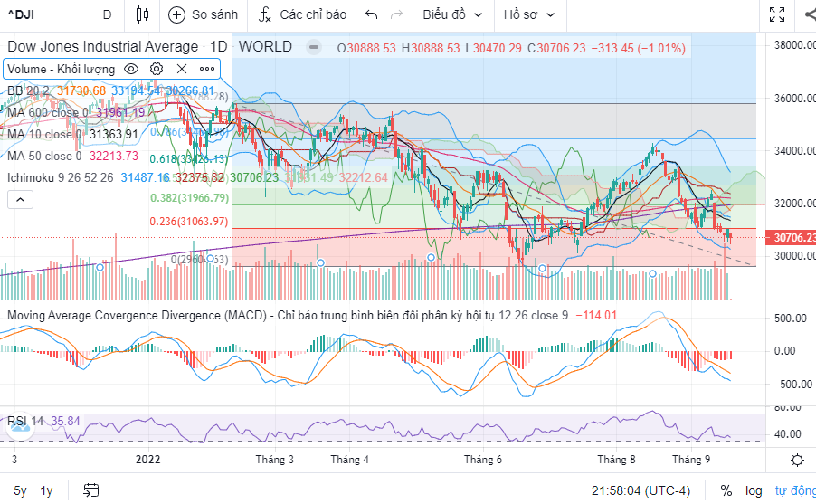This screenshot has width=816, height=504.
Task: Open Volume indicator more options
Action: tap(207, 69)
